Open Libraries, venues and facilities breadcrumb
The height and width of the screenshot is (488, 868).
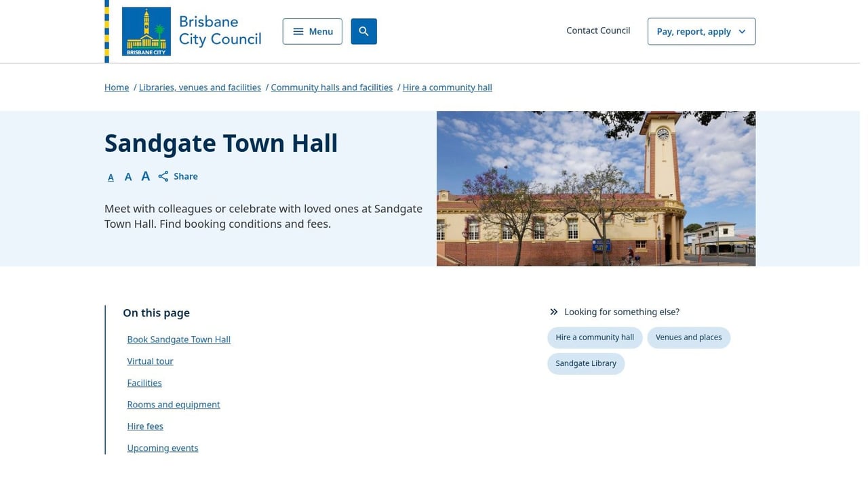200,87
